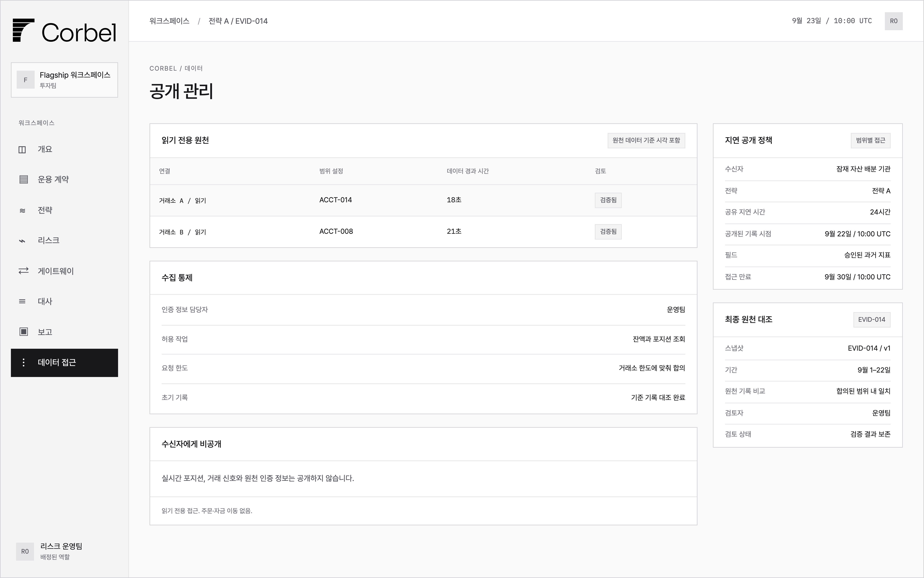
Task: Click the 잔액과 포지션 조회 value
Action: 659,339
